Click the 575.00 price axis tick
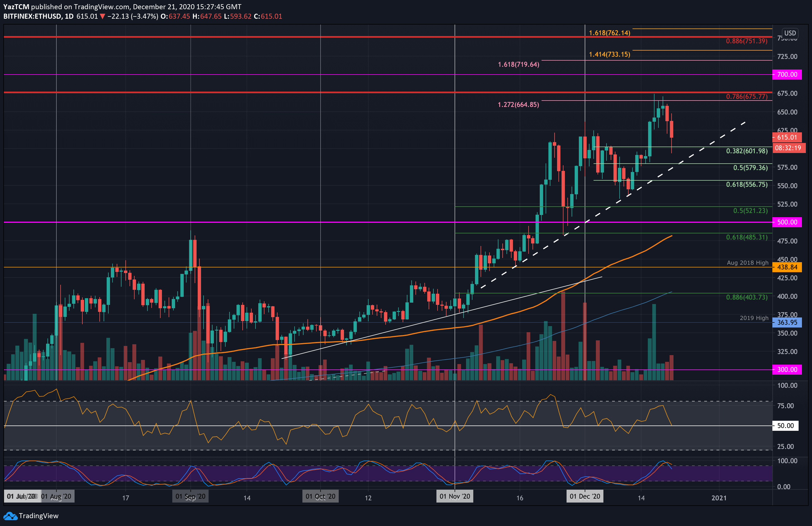The width and height of the screenshot is (812, 526). [x=787, y=168]
